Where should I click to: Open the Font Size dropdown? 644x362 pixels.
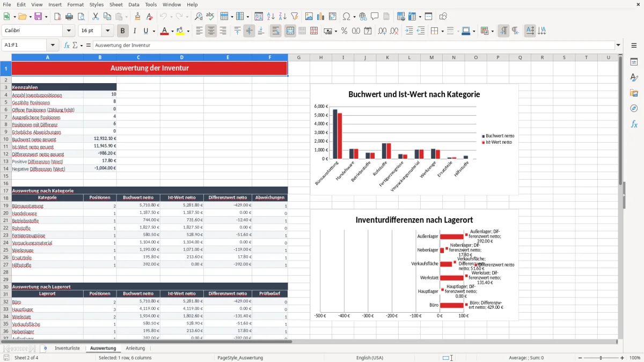[x=108, y=31]
